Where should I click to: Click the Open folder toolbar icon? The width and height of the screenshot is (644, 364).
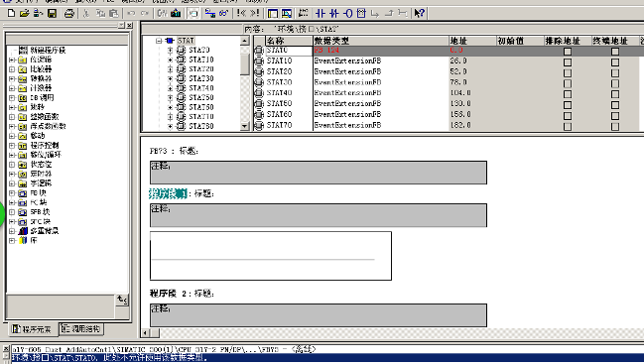pyautogui.click(x=24, y=14)
